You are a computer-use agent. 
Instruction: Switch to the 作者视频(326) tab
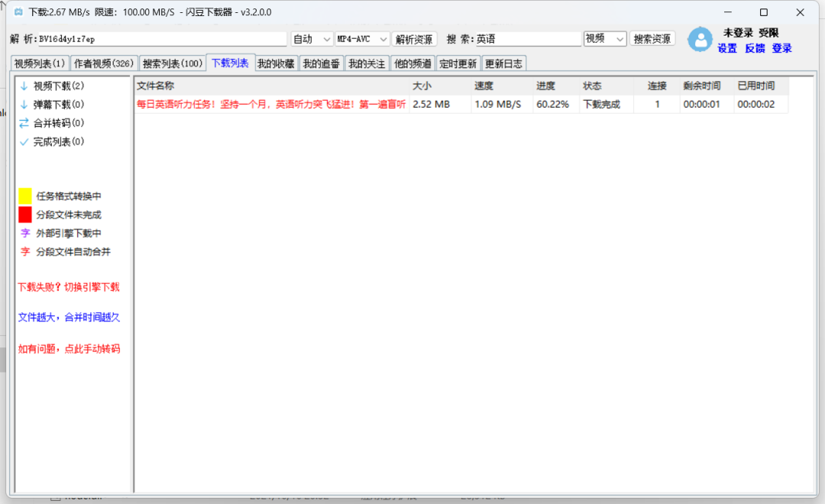coord(102,63)
